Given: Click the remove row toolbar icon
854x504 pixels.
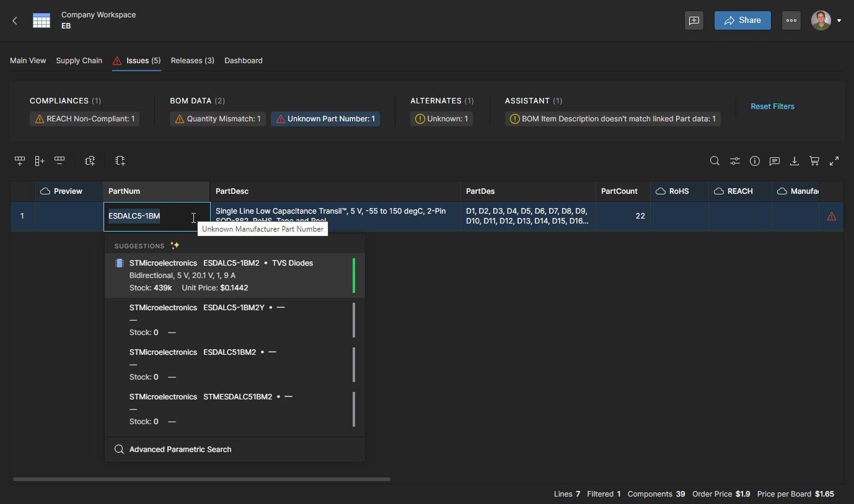Looking at the screenshot, I should pyautogui.click(x=59, y=161).
